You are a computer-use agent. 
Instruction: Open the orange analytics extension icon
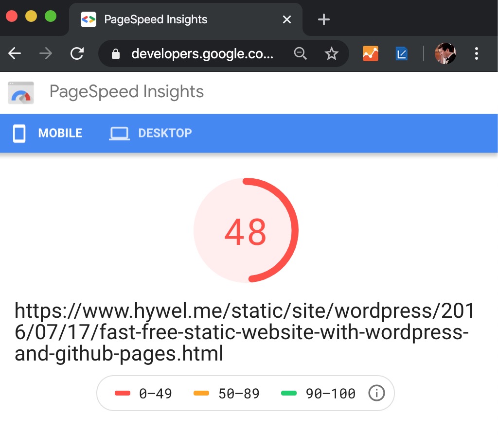point(371,53)
